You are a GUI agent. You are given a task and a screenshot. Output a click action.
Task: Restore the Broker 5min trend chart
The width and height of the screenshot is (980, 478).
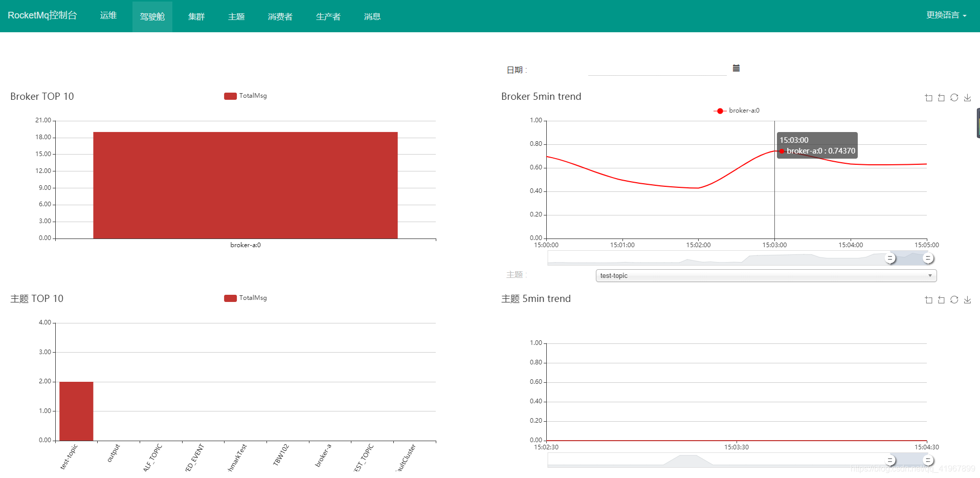point(954,98)
